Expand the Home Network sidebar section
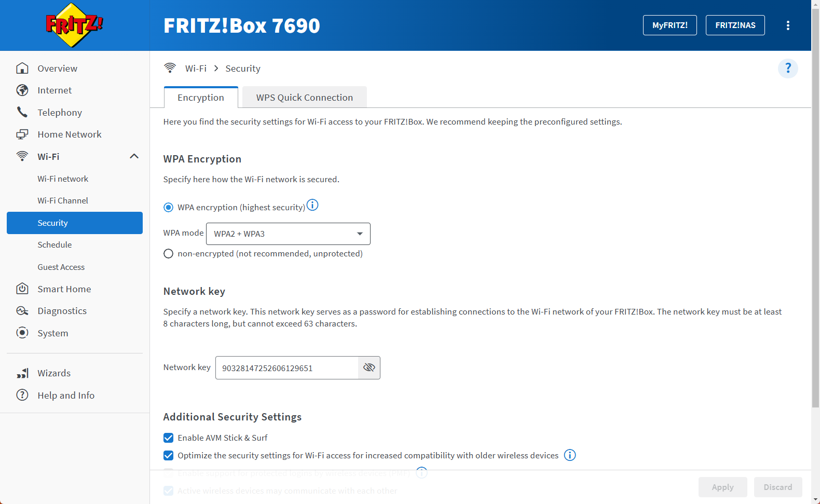 pos(70,134)
